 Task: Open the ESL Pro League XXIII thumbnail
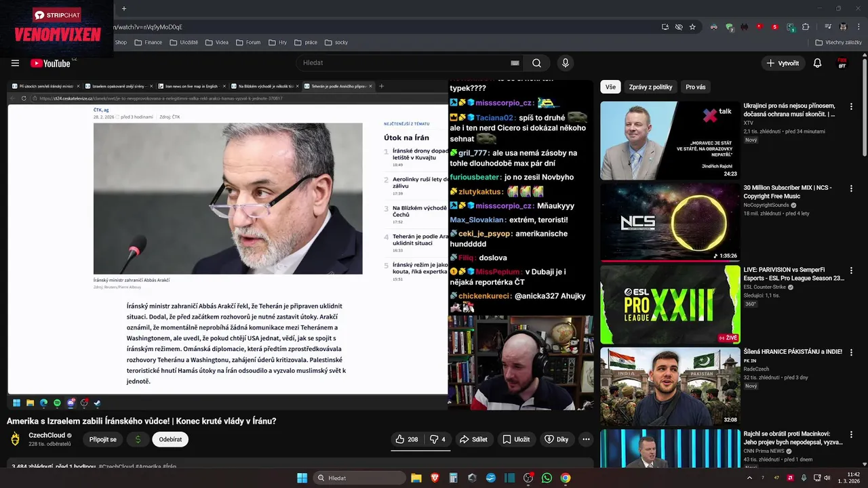click(670, 304)
